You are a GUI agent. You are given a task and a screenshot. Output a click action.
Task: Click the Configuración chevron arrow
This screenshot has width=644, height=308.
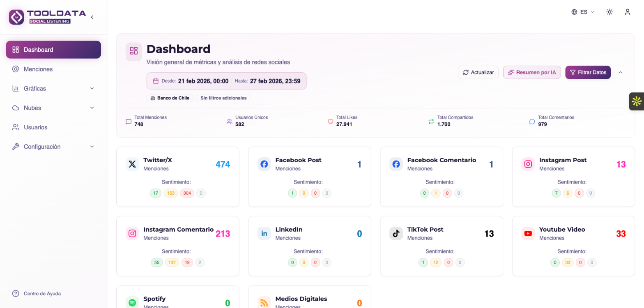pyautogui.click(x=92, y=147)
